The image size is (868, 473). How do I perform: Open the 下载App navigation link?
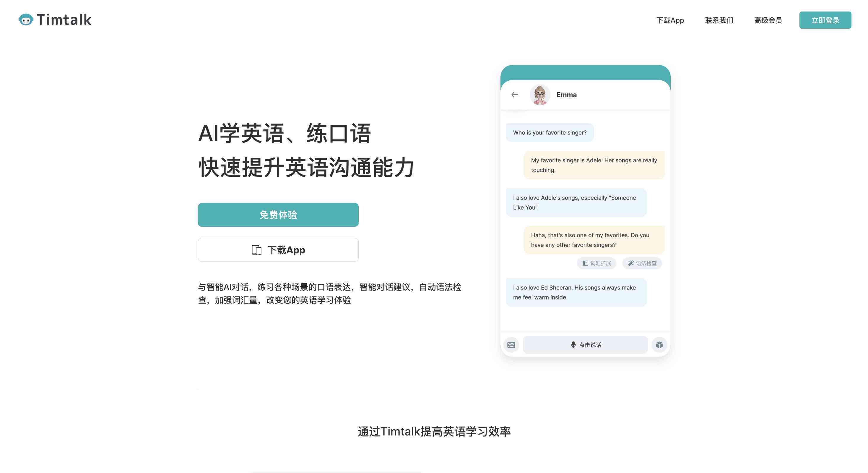(x=670, y=20)
